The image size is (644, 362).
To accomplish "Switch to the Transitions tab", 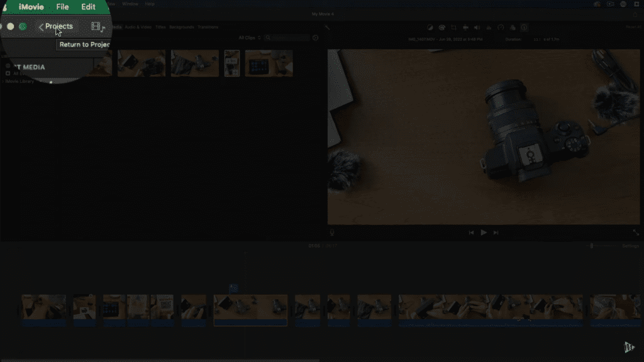I will click(x=208, y=27).
